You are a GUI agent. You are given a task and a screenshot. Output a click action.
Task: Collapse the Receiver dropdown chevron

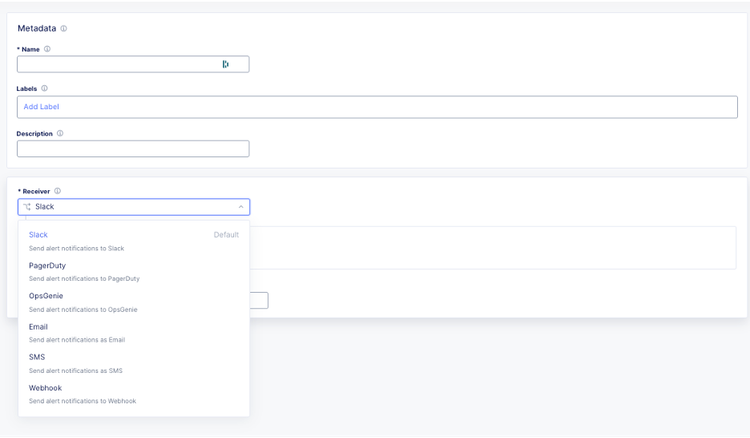point(240,207)
